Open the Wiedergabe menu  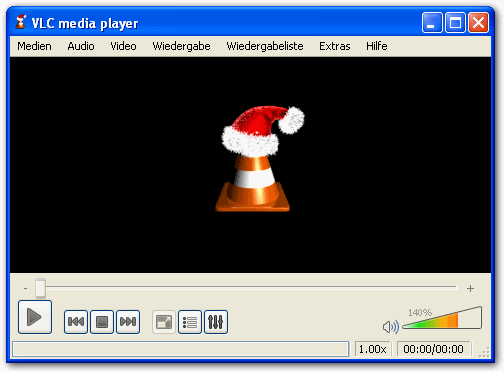click(x=181, y=46)
